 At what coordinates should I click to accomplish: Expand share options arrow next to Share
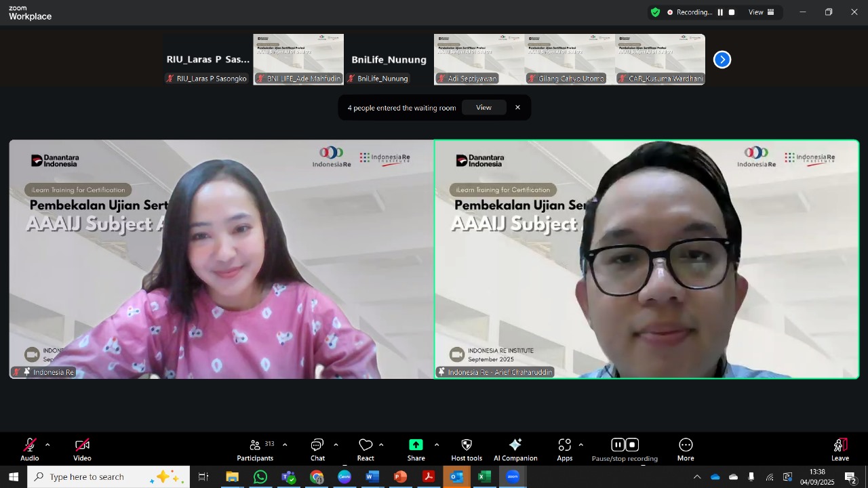point(436,445)
